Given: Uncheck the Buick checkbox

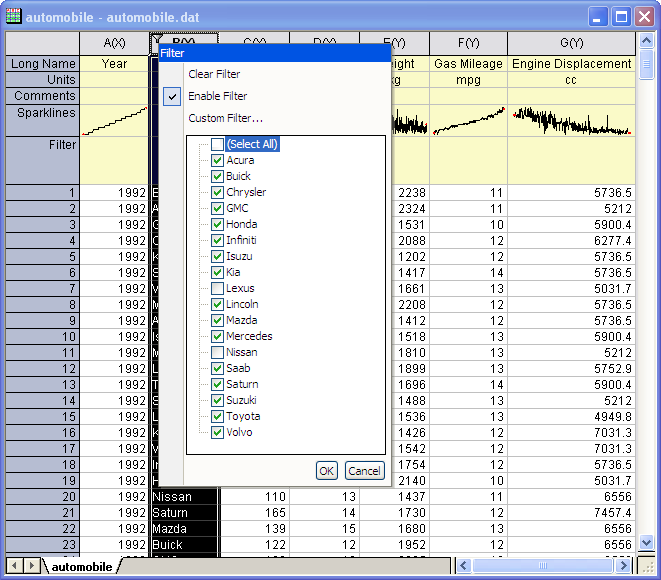Looking at the screenshot, I should coord(217,176).
